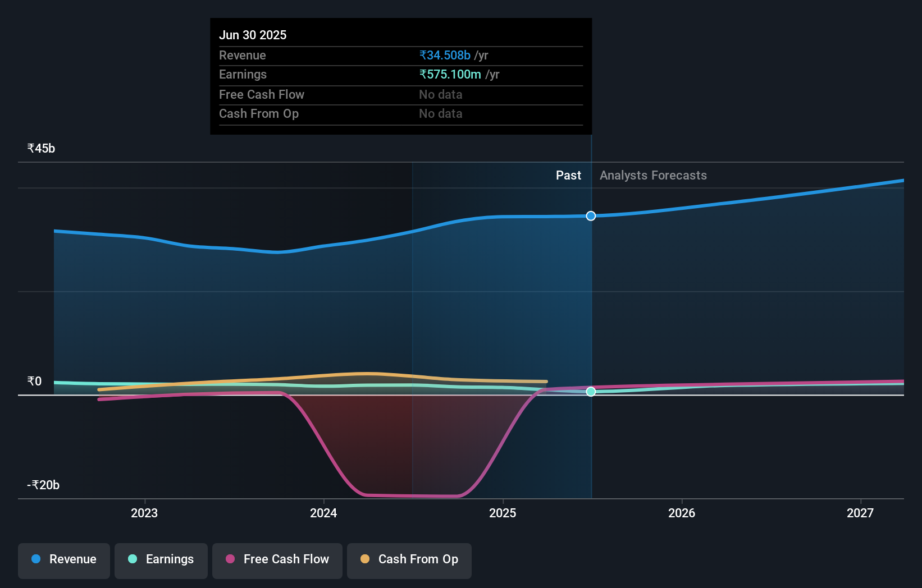The width and height of the screenshot is (922, 588).
Task: Expand the Jun 30 2025 tooltip header
Action: coord(253,35)
